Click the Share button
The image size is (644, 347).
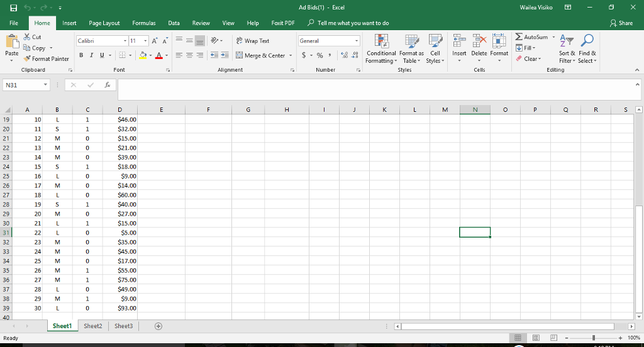tap(621, 23)
